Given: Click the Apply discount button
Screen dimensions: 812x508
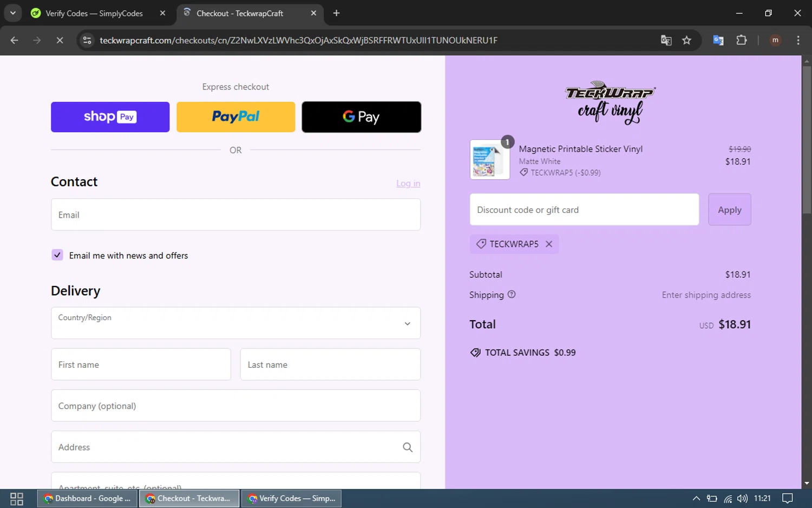Looking at the screenshot, I should (729, 210).
